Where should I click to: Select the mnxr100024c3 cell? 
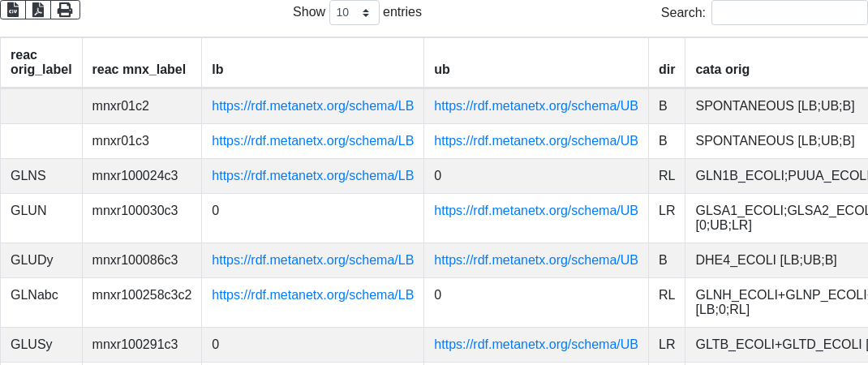point(142,175)
